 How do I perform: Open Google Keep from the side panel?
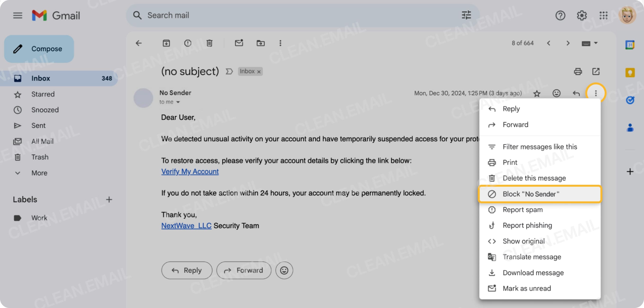point(630,72)
